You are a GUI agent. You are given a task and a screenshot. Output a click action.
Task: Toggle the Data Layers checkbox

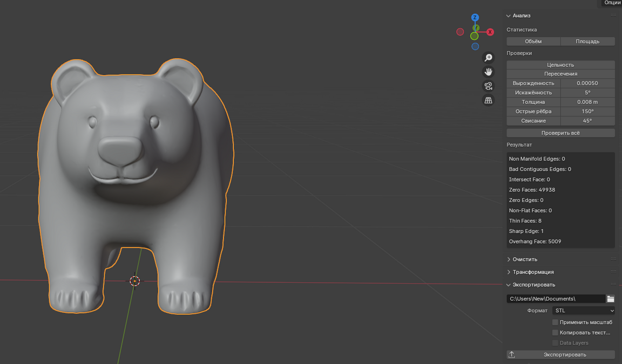[x=555, y=343]
